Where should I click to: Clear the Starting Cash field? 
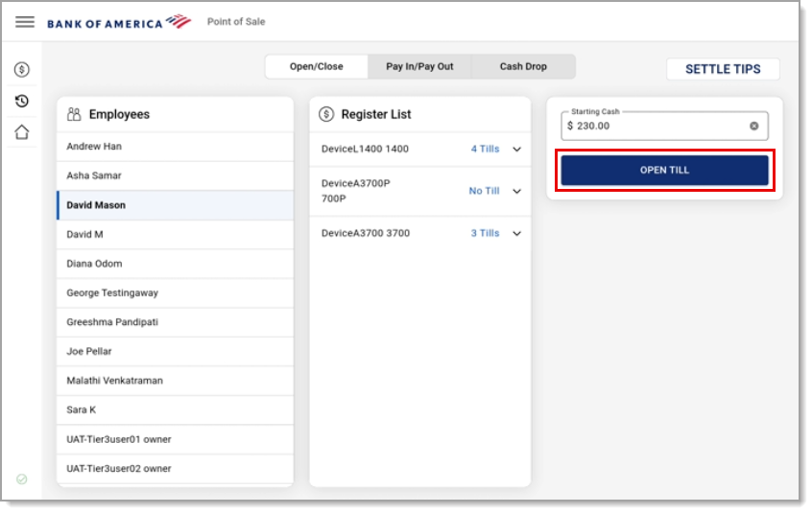(x=754, y=126)
